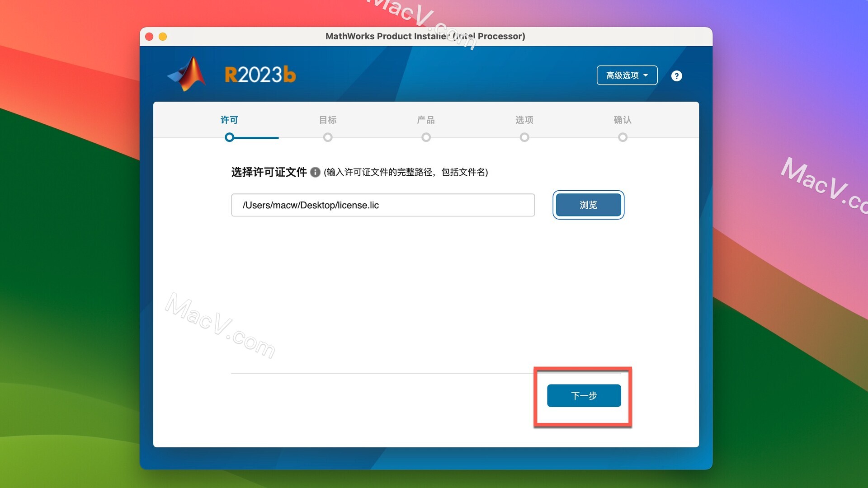Close the installer window with red button
Screen dimensions: 868x488
coord(149,37)
